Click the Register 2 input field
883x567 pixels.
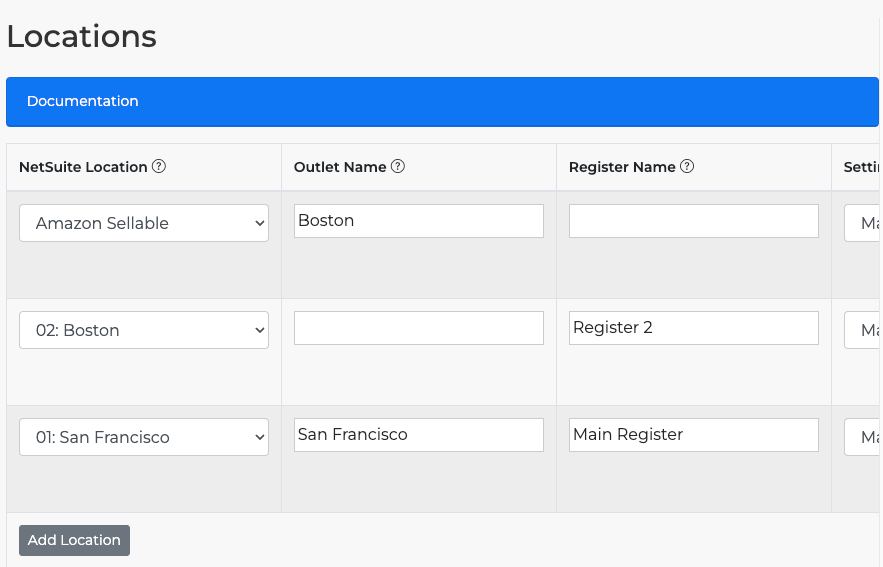[x=693, y=328]
